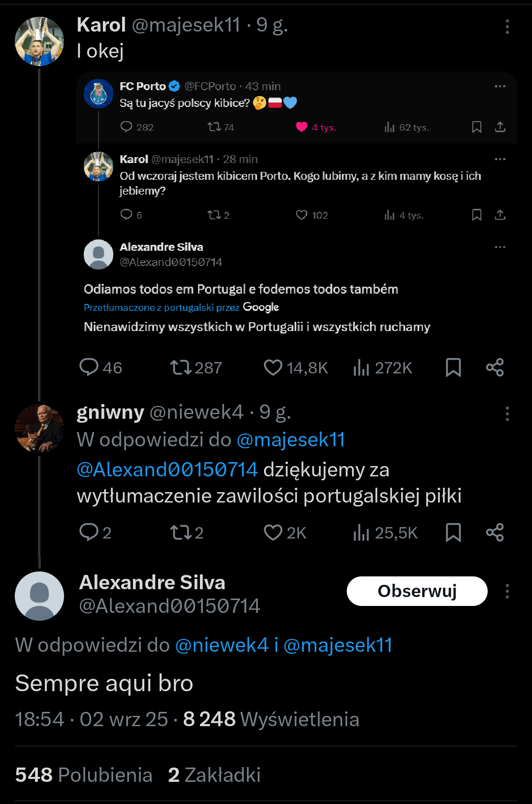532x804 pixels.
Task: Open more options menu on gniwny's reply
Action: point(507,414)
